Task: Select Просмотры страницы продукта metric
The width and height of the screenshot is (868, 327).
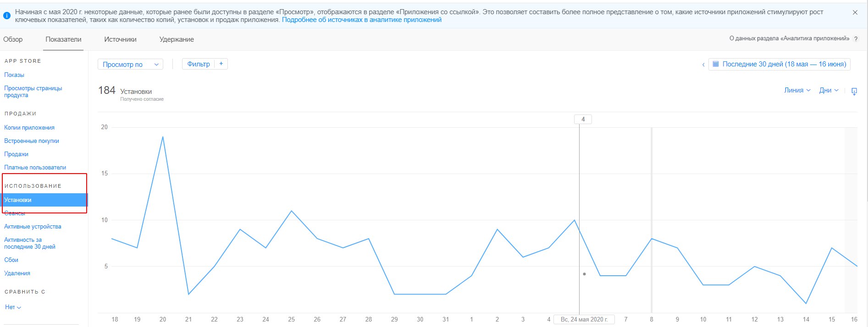Action: 33,92
